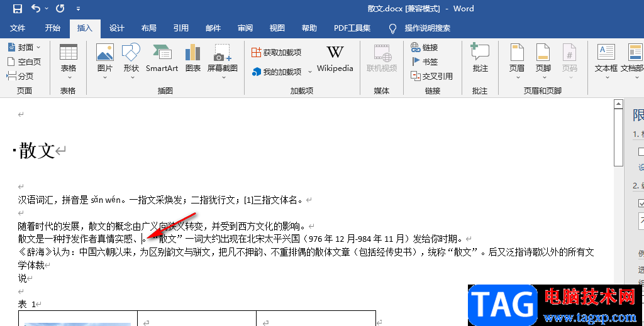
Task: Switch to the 开始 tab
Action: pyautogui.click(x=53, y=28)
